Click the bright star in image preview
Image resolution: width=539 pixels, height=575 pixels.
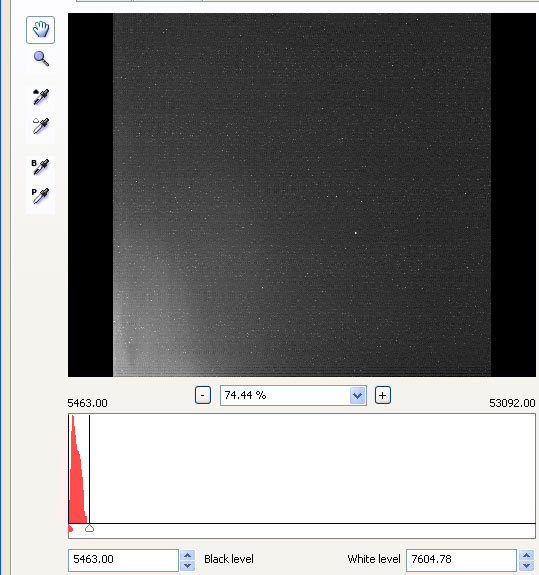[356, 233]
